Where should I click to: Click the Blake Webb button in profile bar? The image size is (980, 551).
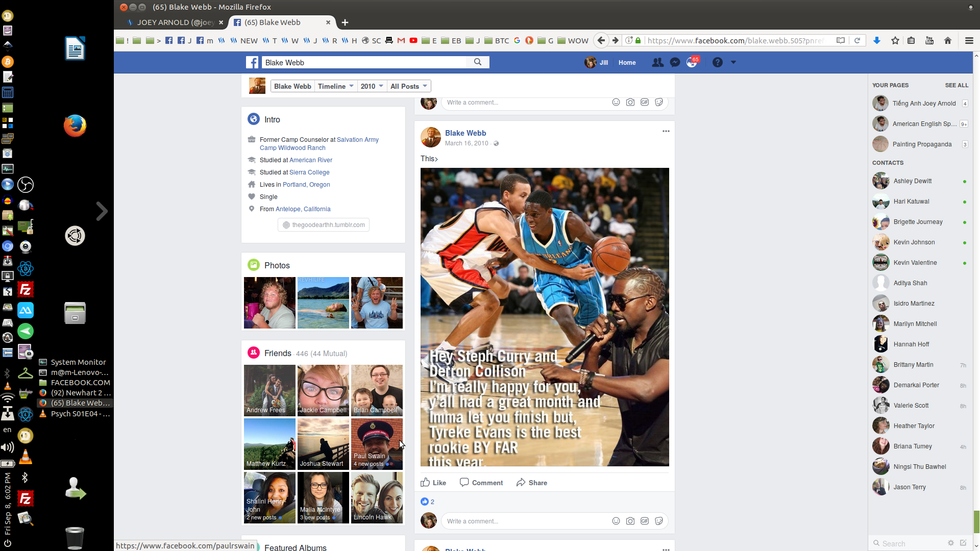[x=292, y=86]
